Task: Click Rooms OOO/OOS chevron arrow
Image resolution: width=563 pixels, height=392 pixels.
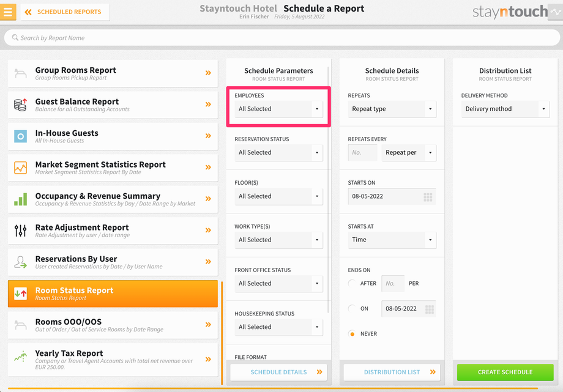Action: (208, 325)
